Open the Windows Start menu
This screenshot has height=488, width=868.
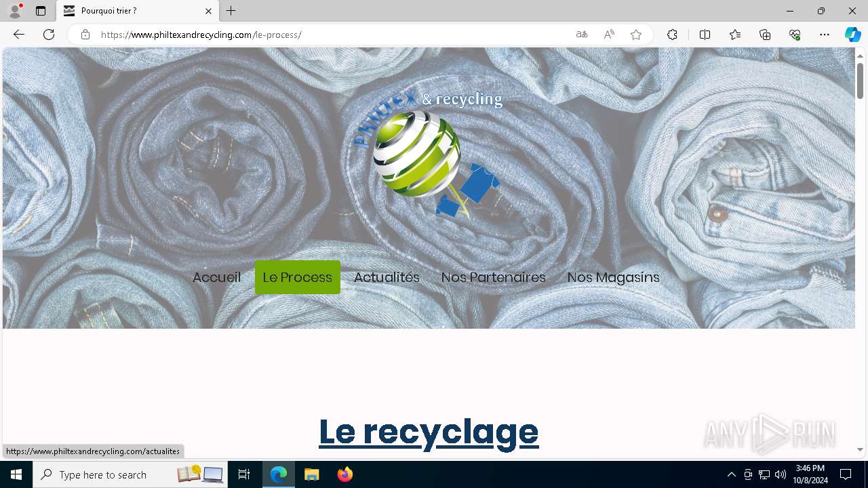point(16,474)
